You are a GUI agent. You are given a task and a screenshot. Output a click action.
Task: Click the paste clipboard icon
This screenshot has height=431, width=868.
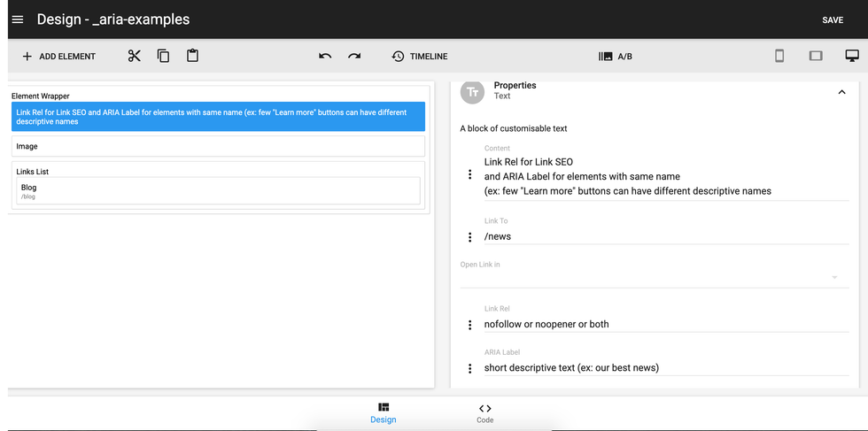point(192,56)
